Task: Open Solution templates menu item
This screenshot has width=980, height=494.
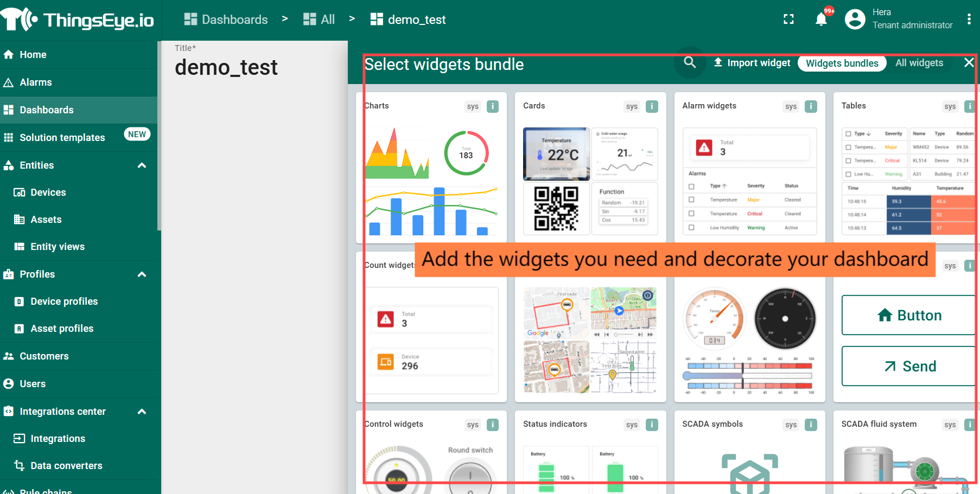Action: click(x=62, y=138)
